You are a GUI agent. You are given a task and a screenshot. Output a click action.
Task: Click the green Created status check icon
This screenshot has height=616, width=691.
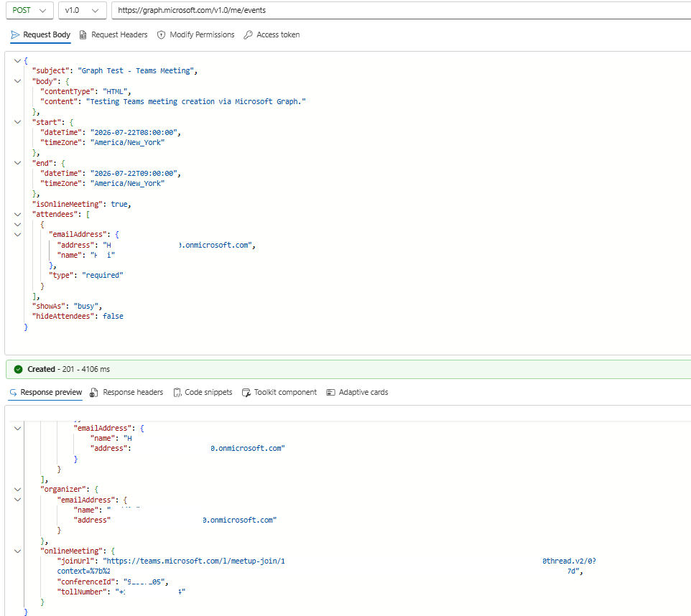[18, 369]
